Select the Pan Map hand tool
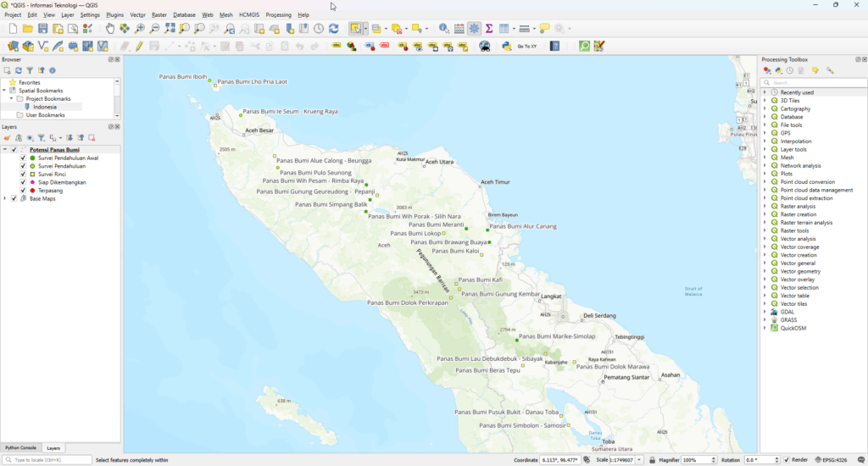 click(x=110, y=29)
